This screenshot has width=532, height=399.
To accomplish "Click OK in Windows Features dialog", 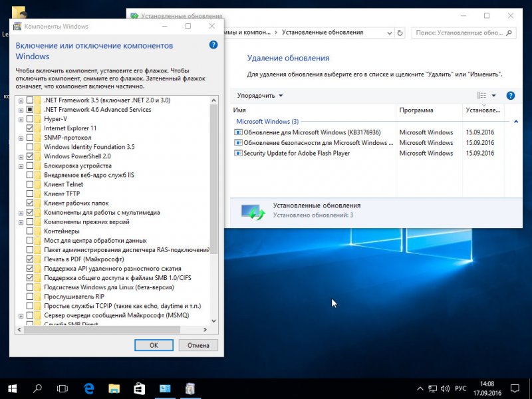I will coord(154,345).
